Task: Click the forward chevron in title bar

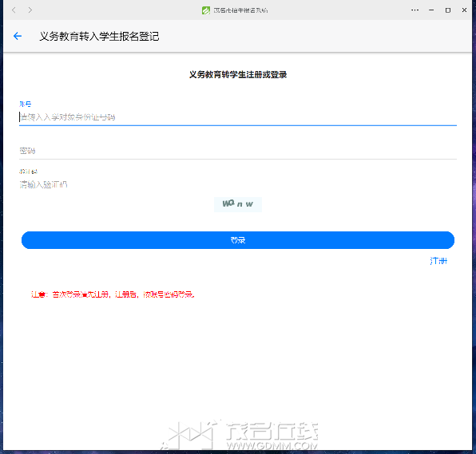Action: click(30, 10)
